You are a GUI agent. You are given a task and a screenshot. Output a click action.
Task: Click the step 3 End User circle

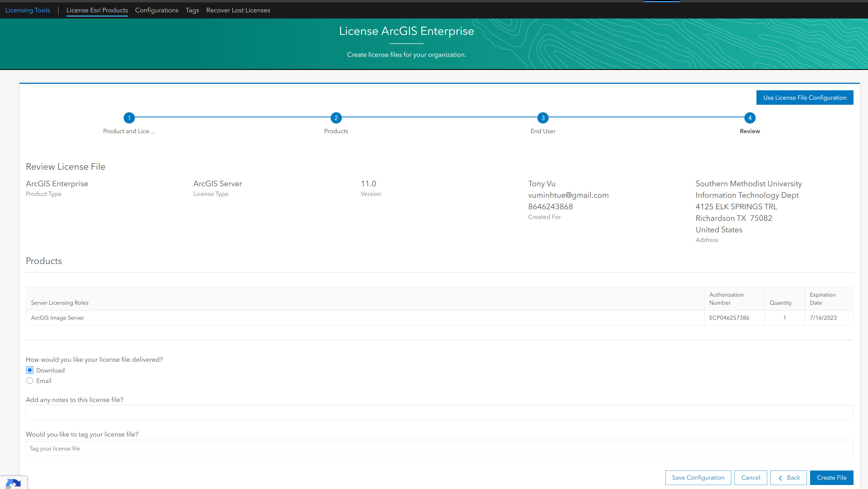click(543, 118)
